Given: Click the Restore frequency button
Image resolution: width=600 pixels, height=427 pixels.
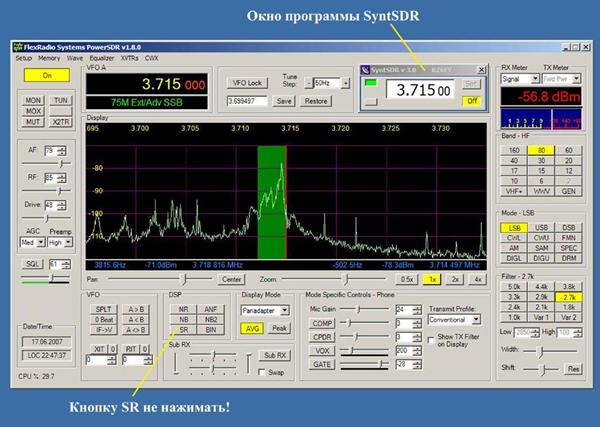Looking at the screenshot, I should 316,101.
